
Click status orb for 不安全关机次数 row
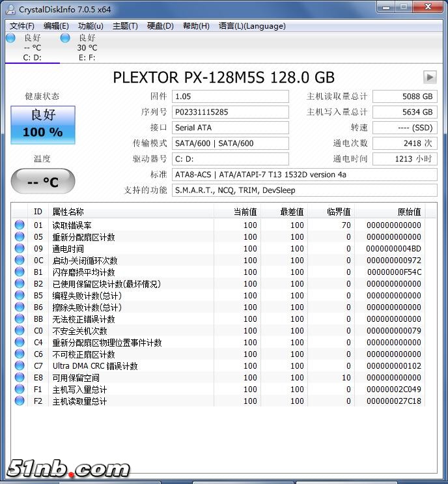click(x=20, y=330)
